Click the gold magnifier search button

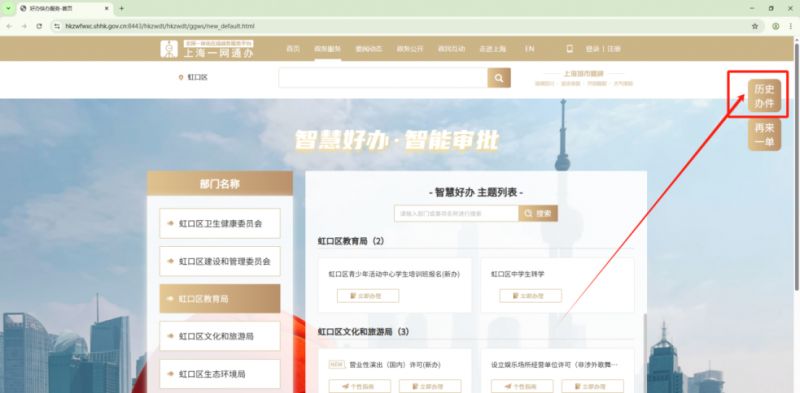point(499,78)
